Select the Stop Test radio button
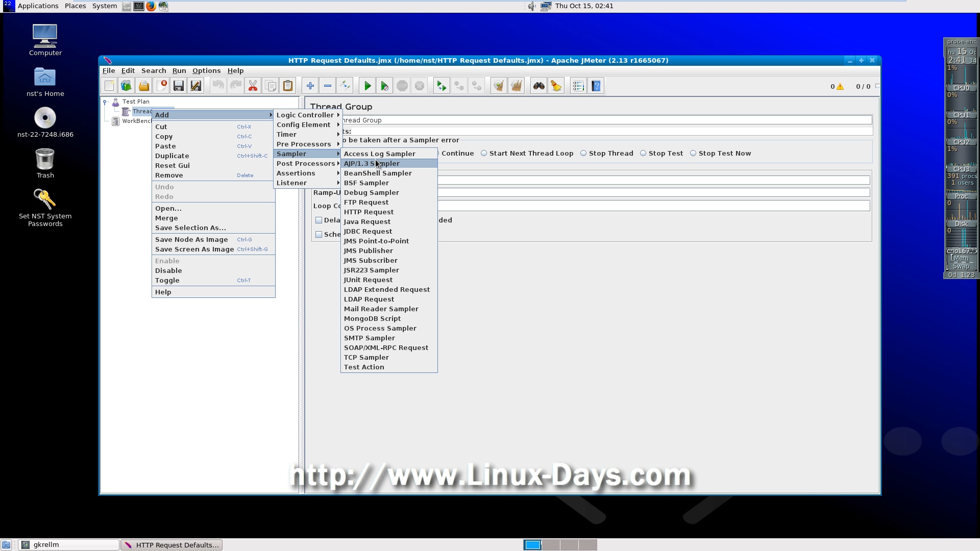This screenshot has width=980, height=551. [x=643, y=154]
